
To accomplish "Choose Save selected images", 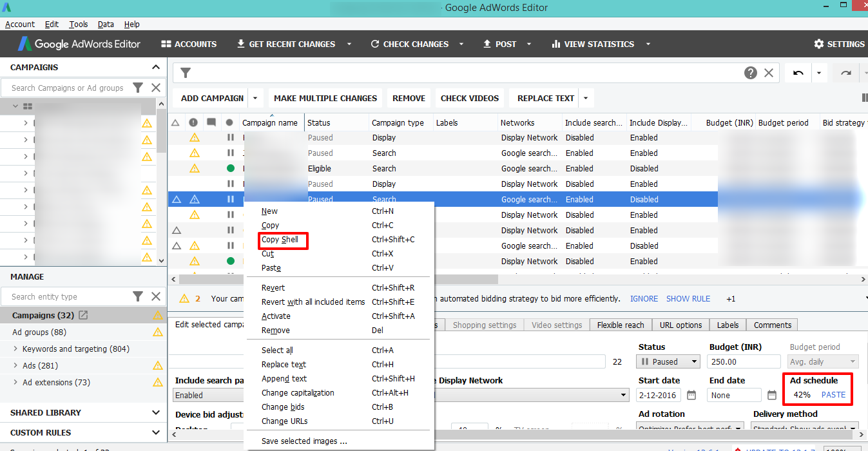I will coord(304,441).
